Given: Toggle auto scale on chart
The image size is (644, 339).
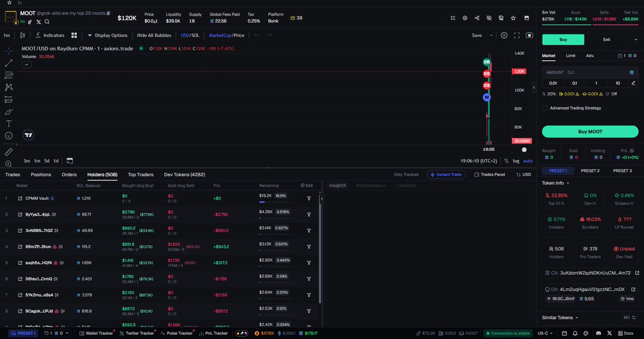Looking at the screenshot, I should click(528, 161).
